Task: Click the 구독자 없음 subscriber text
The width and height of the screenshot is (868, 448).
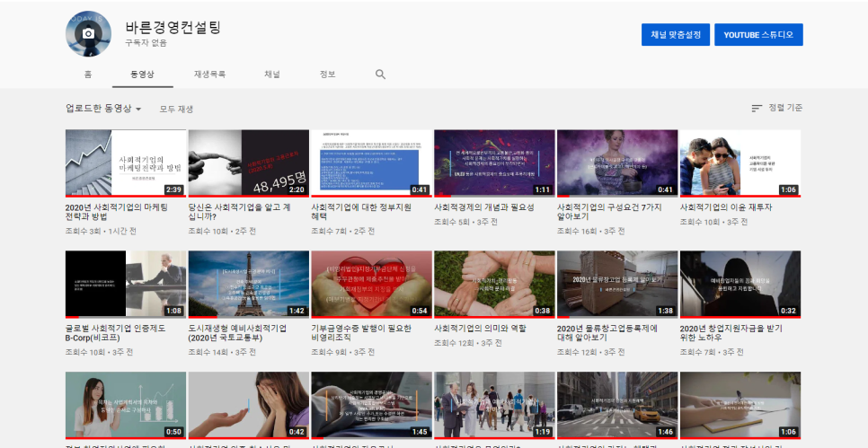Action: 146,42
